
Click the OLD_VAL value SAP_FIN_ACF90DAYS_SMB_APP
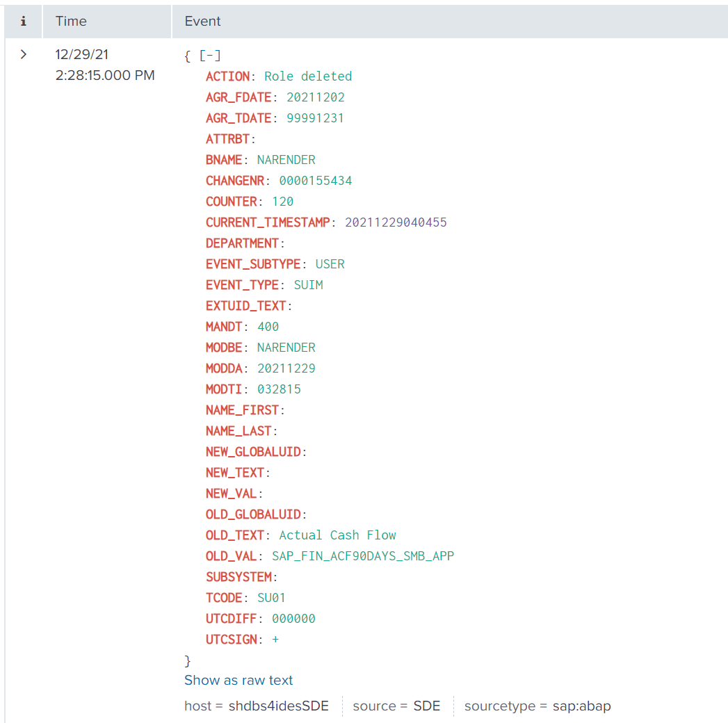point(362,556)
